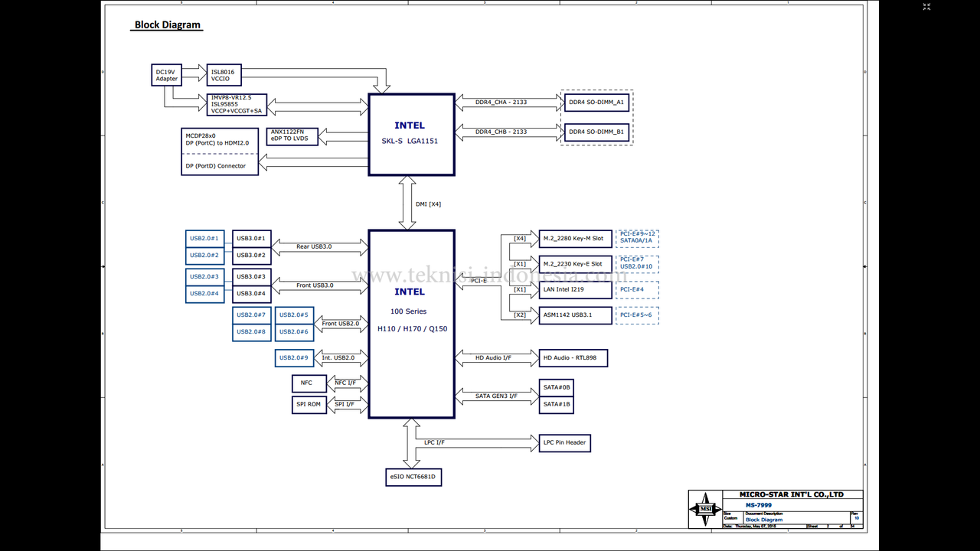This screenshot has height=551, width=980.
Task: Click the 'PCI-E#9~12 SATA0A/1A' dashed box
Action: [x=638, y=237]
